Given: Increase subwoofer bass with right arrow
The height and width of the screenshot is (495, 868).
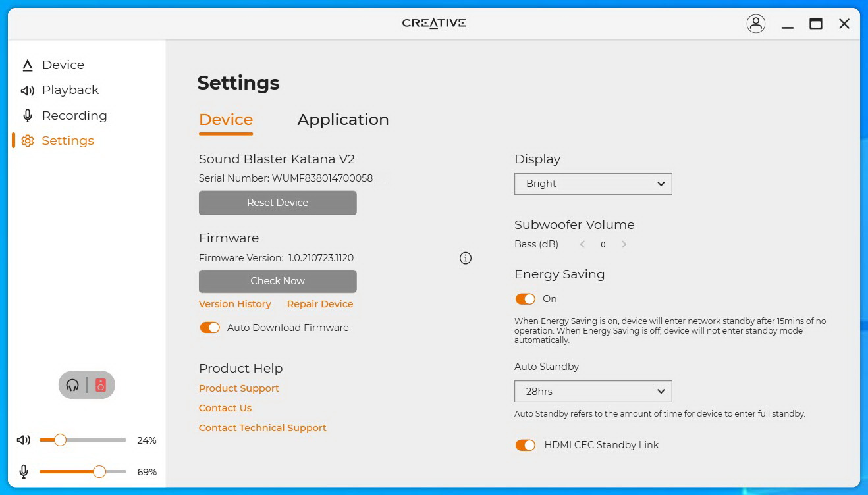Looking at the screenshot, I should point(624,244).
